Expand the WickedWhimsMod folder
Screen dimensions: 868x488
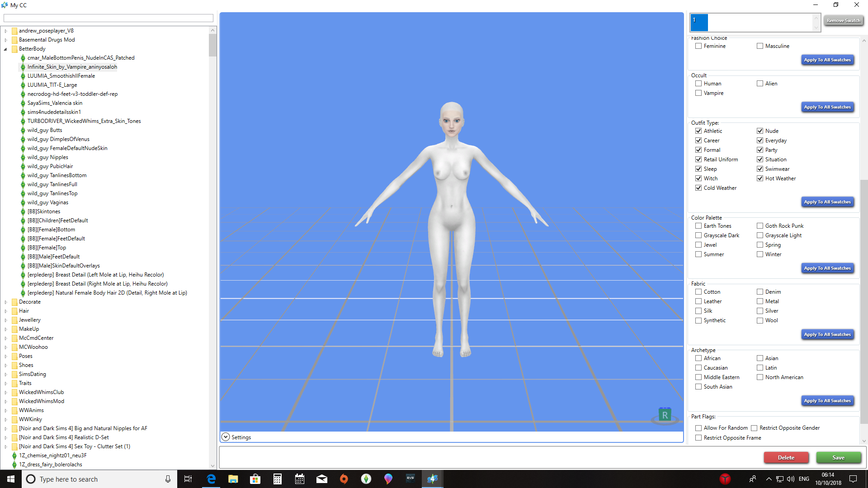pos(5,401)
